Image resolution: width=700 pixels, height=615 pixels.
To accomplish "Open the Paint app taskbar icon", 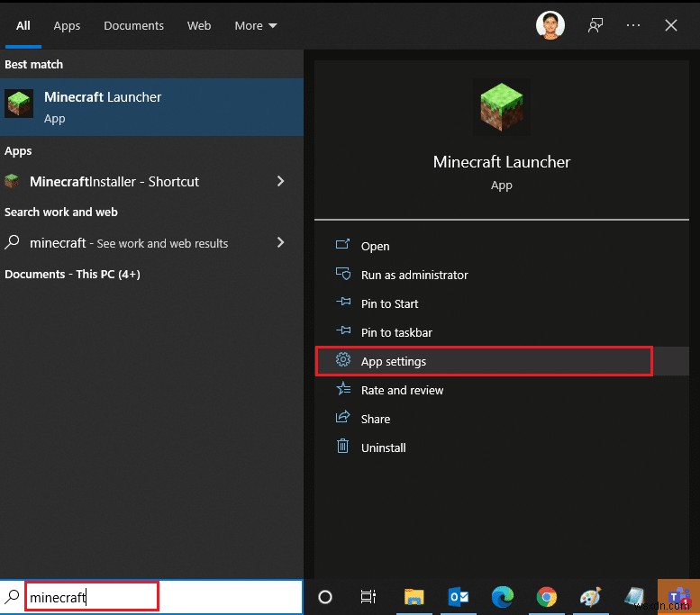I will (589, 597).
